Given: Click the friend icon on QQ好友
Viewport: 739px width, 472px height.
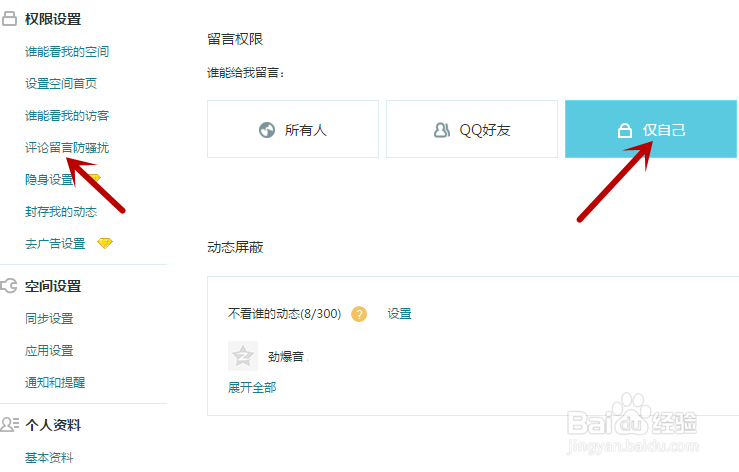Looking at the screenshot, I should (x=441, y=130).
